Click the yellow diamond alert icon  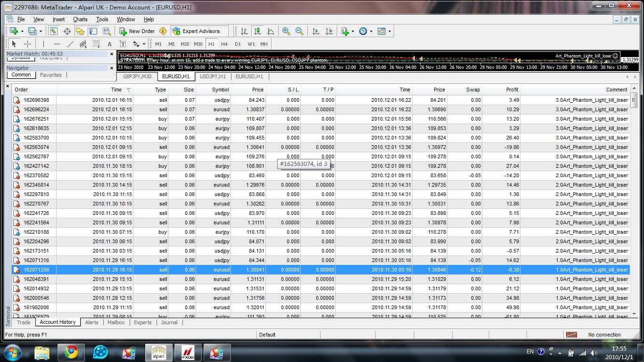click(163, 31)
